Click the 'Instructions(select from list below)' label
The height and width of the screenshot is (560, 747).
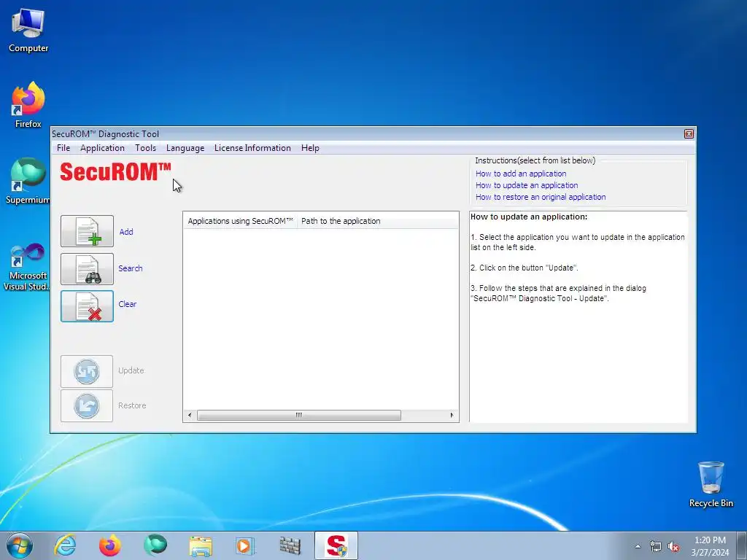click(535, 160)
